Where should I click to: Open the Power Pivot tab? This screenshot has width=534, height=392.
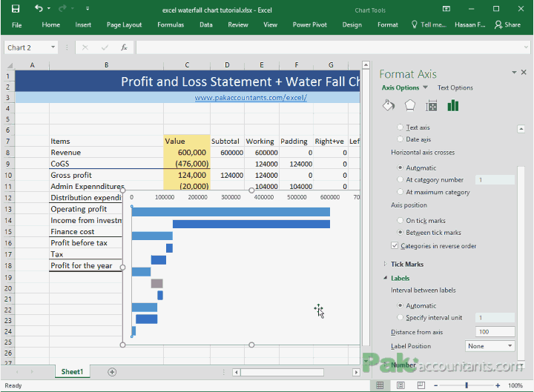click(309, 25)
